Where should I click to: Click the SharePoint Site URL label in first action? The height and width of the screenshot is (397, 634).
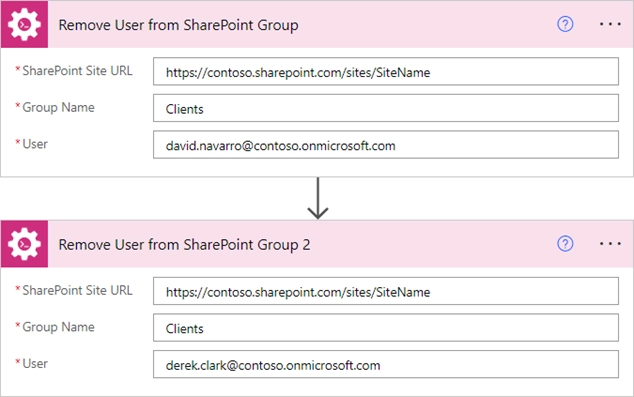[x=77, y=71]
